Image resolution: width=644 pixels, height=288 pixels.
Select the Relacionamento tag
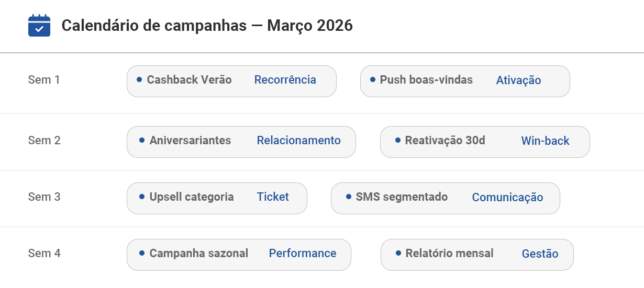click(x=298, y=141)
